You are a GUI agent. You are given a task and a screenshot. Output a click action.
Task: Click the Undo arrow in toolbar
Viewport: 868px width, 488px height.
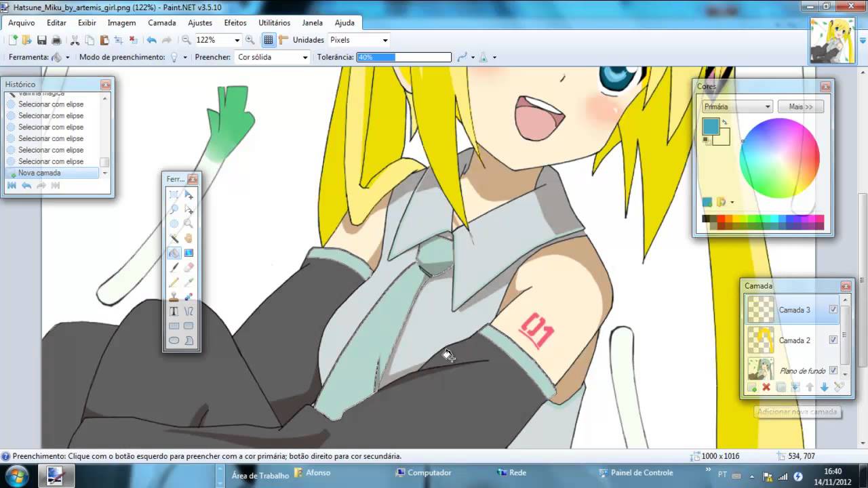[x=151, y=40]
